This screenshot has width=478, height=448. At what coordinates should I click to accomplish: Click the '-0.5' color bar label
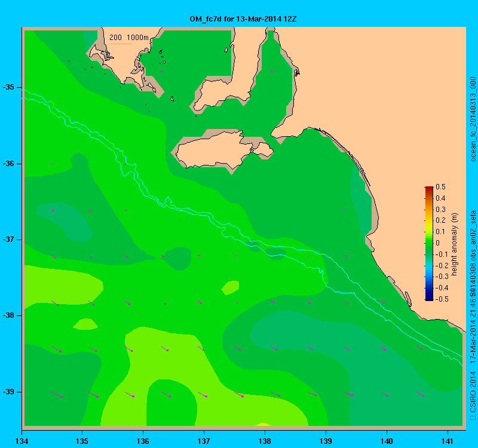[441, 299]
